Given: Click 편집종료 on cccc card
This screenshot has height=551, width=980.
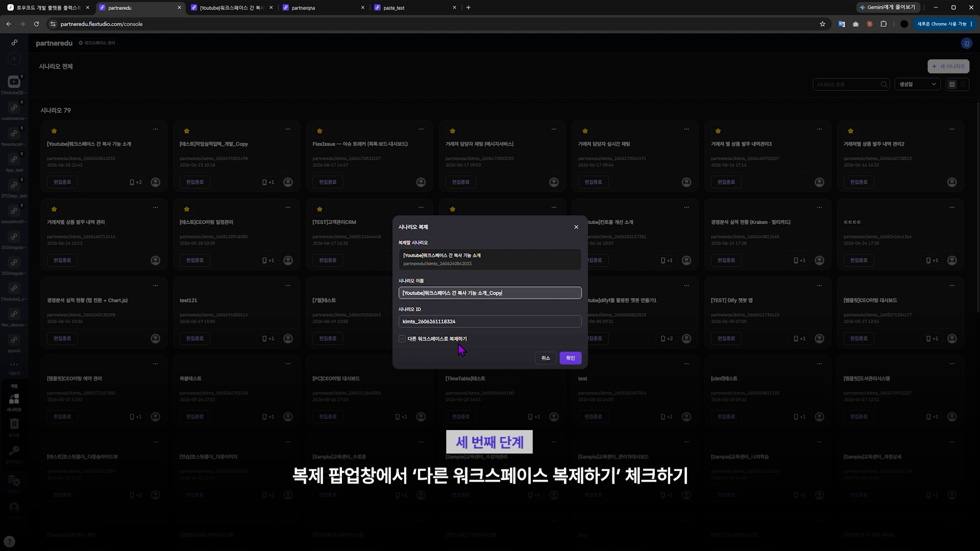Looking at the screenshot, I should point(859,260).
